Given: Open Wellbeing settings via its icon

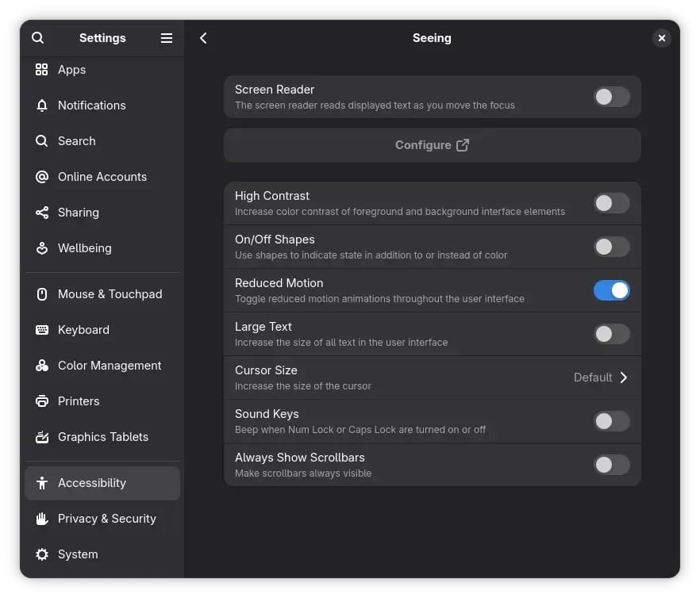Looking at the screenshot, I should point(41,248).
